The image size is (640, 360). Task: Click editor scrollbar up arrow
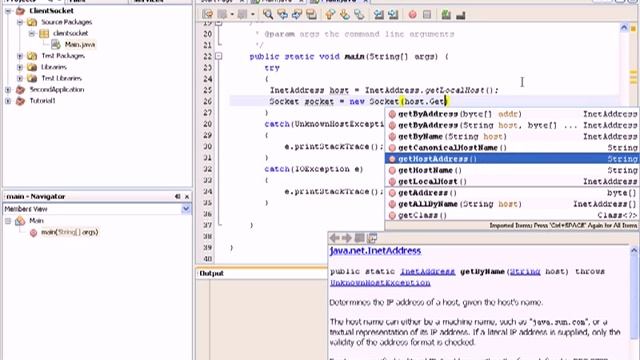pyautogui.click(x=624, y=28)
